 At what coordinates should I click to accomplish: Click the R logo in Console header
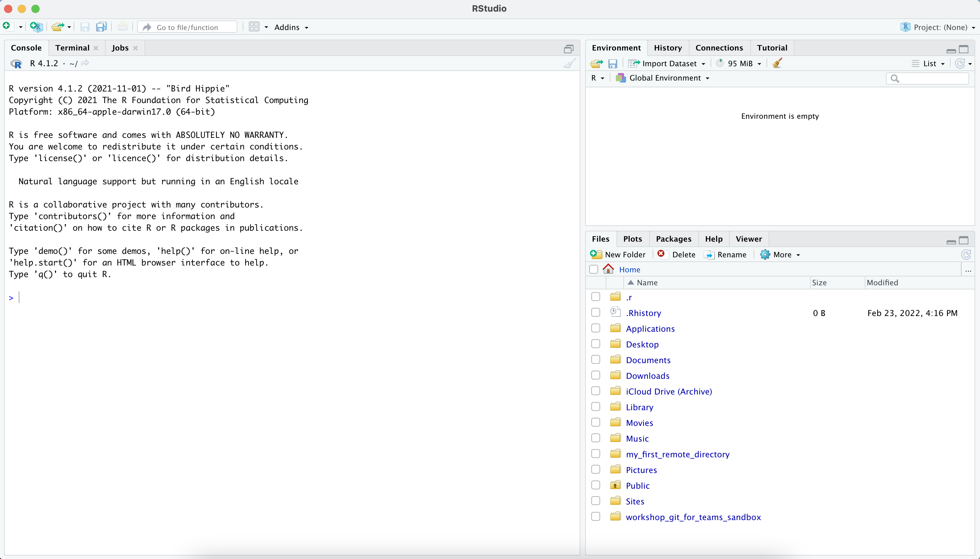[16, 64]
